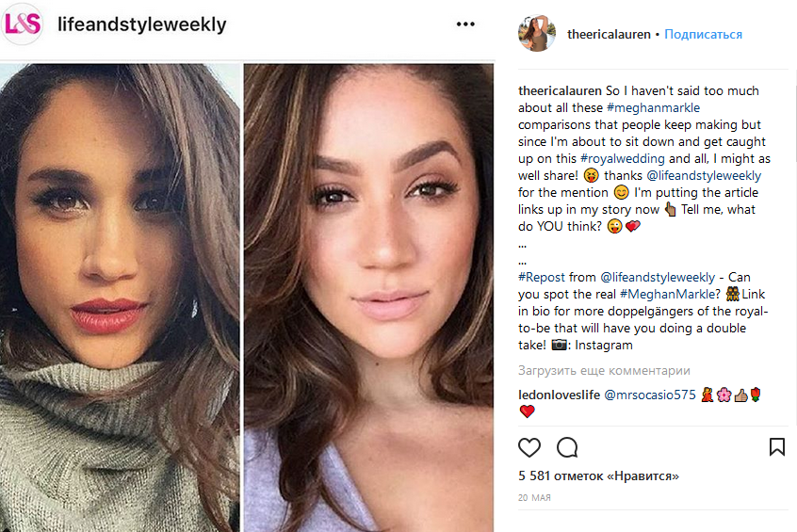Open the #royalwedding hashtag link
Viewport: 797px width, 532px height.
(x=623, y=159)
